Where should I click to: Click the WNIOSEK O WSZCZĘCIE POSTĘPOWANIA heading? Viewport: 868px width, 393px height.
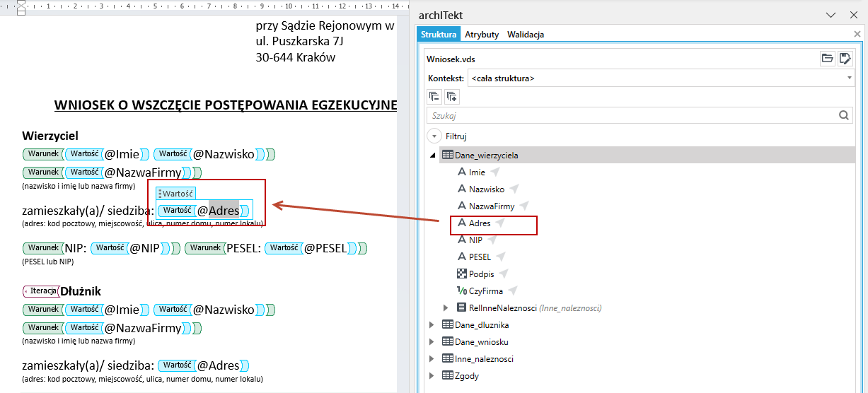click(226, 105)
